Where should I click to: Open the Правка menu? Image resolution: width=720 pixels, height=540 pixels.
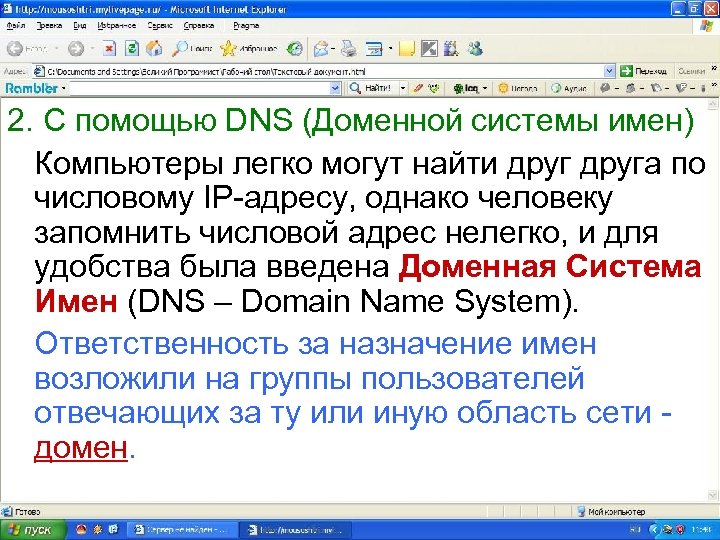pos(49,26)
